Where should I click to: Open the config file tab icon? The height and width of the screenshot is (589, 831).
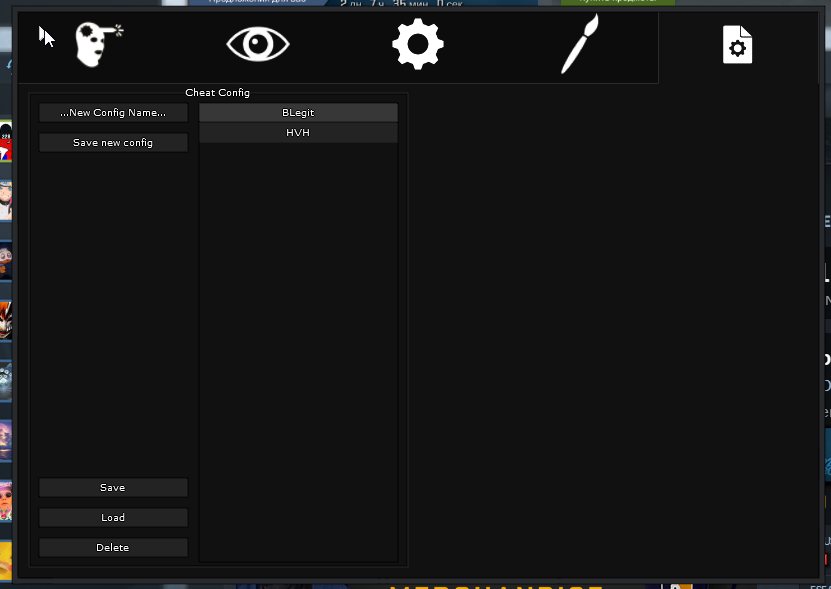point(737,46)
